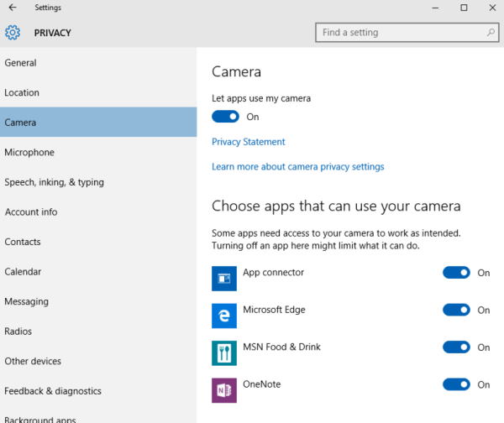Select Contacts in the sidebar
Image resolution: width=504 pixels, height=423 pixels.
pyautogui.click(x=98, y=242)
